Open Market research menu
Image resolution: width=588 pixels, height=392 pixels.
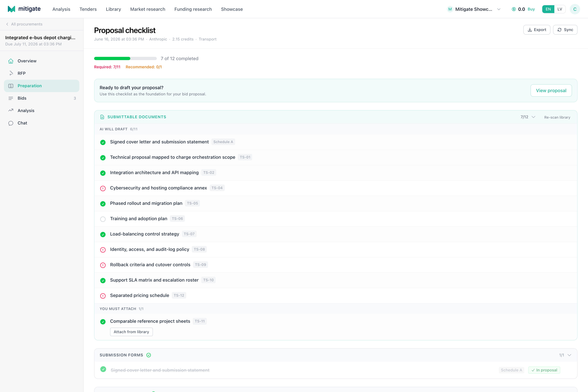147,9
